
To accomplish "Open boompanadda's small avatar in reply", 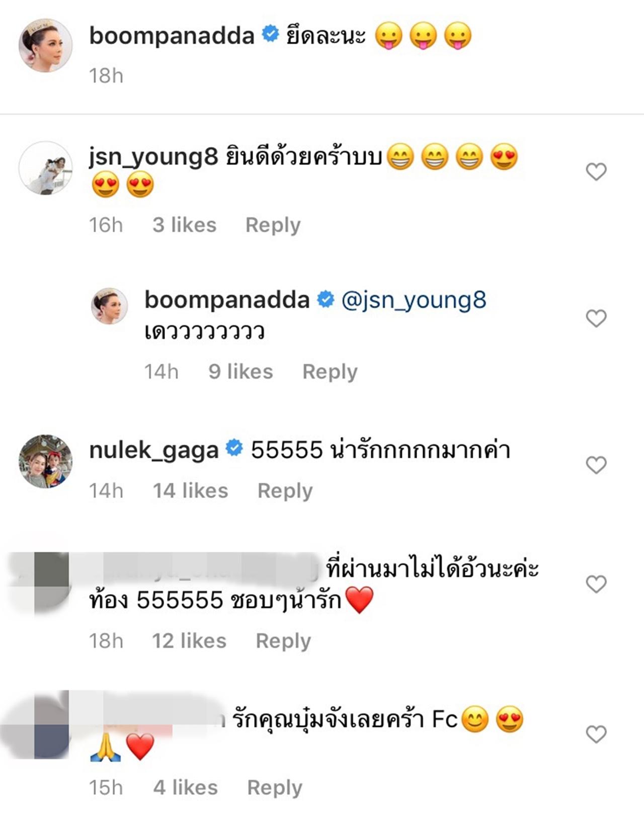I will [109, 306].
